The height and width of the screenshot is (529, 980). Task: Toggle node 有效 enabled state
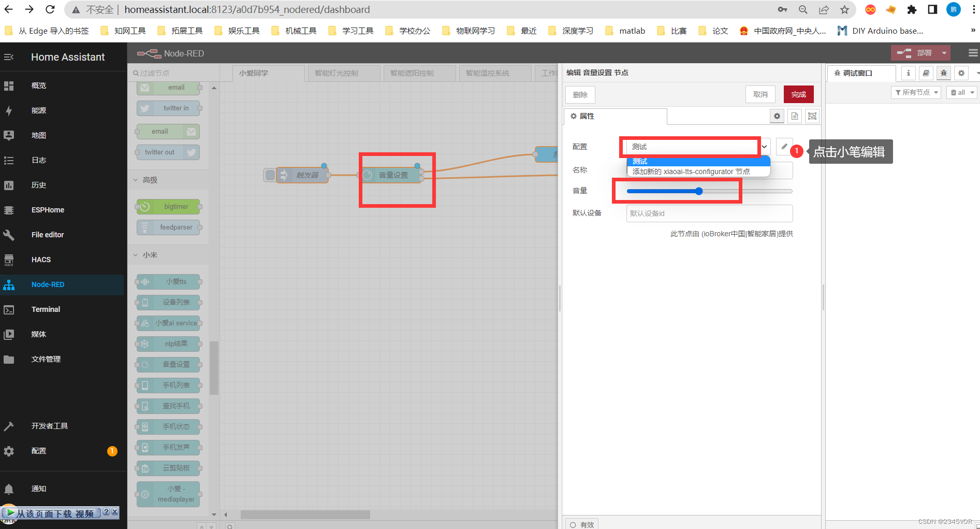[x=582, y=524]
